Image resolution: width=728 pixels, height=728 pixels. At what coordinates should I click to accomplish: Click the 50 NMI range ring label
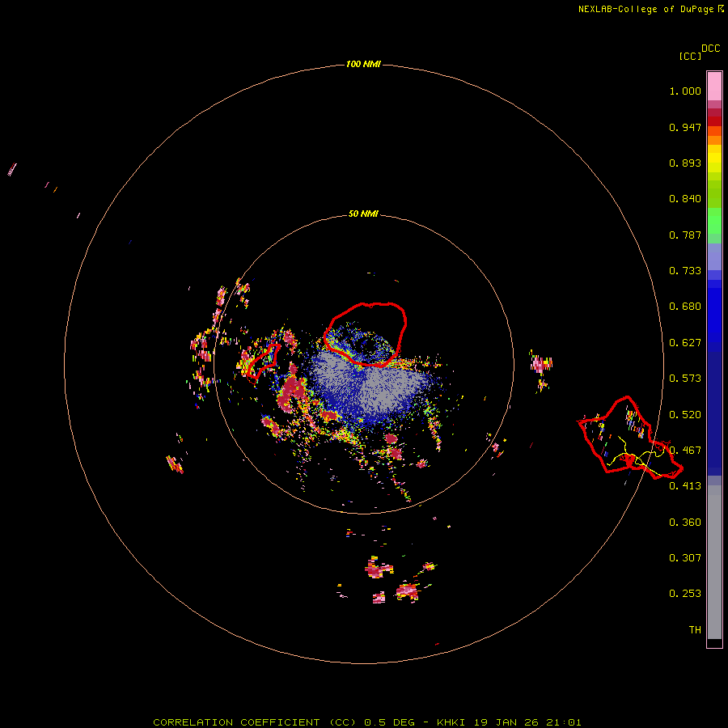pyautogui.click(x=363, y=214)
